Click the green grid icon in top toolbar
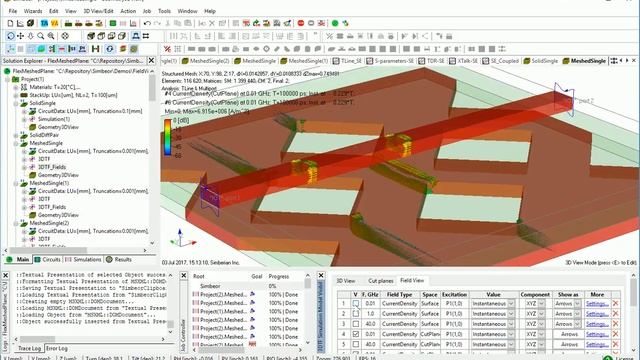Image resolution: width=640 pixels, height=360 pixels. click(113, 23)
